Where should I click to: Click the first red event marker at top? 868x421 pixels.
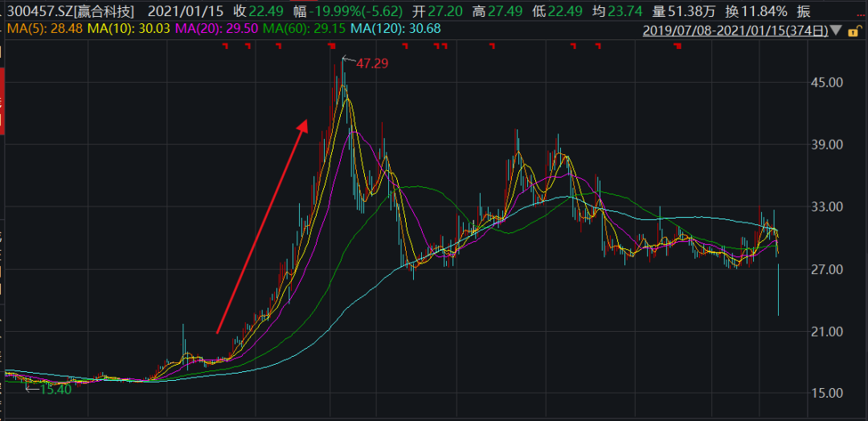point(226,47)
